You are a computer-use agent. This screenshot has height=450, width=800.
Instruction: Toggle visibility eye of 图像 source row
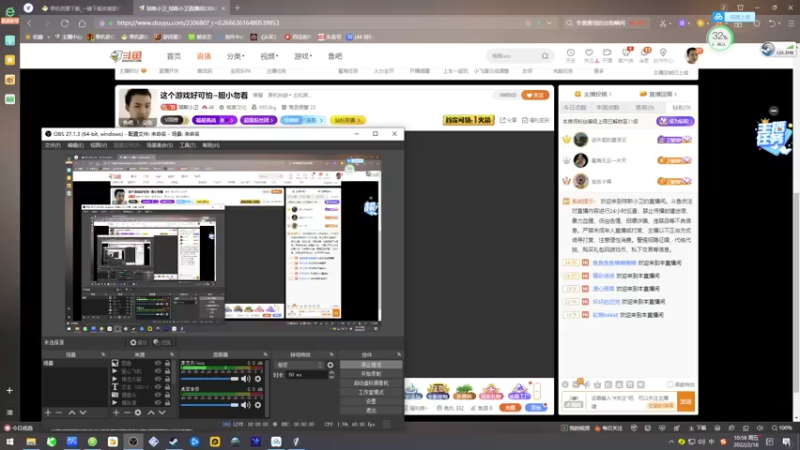pyautogui.click(x=158, y=363)
